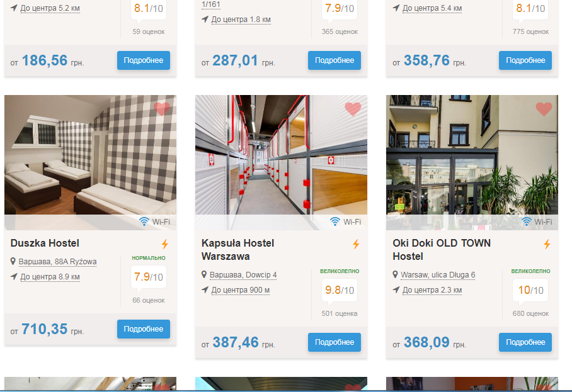The height and width of the screenshot is (392, 572).
Task: Click lightning bolt icon on Duszka Hostel
Action: click(165, 244)
